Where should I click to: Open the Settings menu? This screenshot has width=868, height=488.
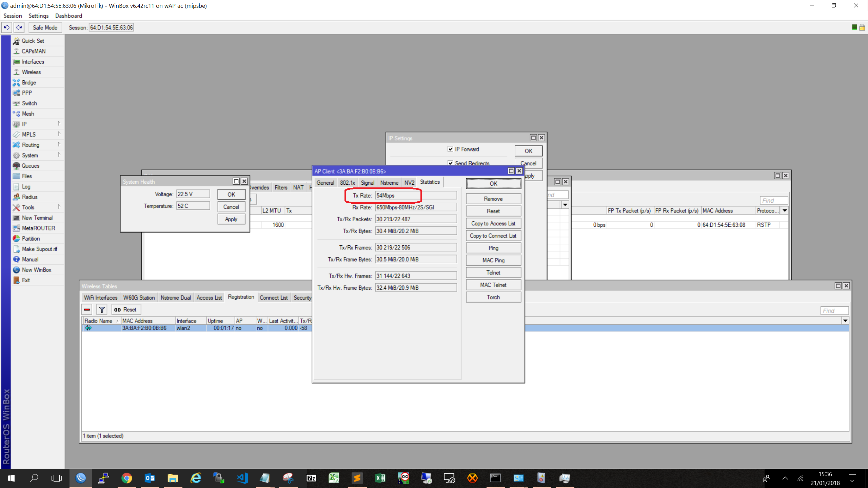(38, 16)
